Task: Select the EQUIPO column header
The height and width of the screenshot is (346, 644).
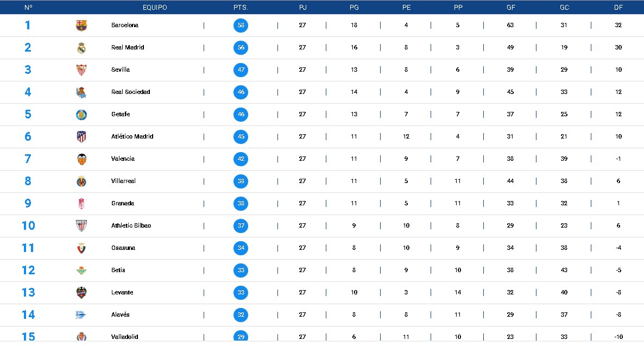Action: (x=155, y=8)
